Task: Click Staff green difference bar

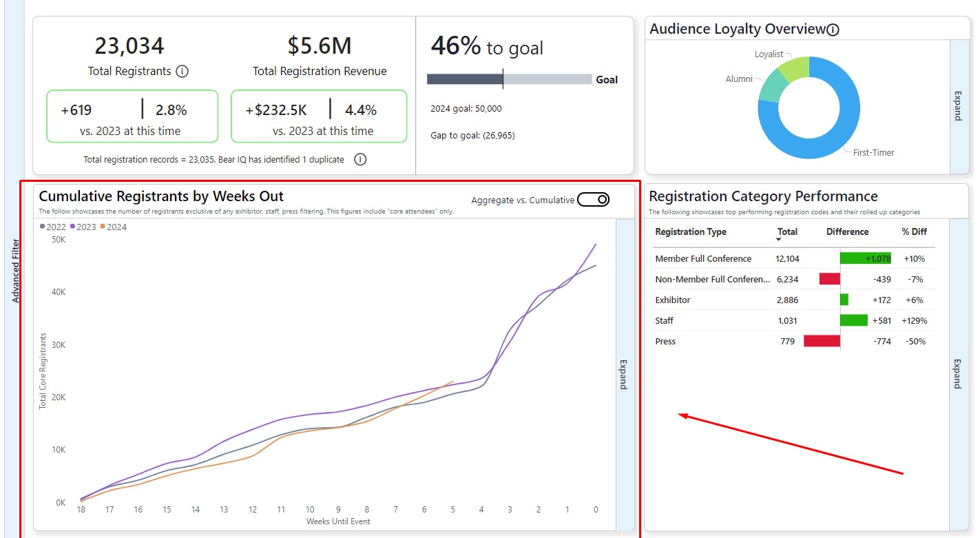Action: pyautogui.click(x=853, y=320)
